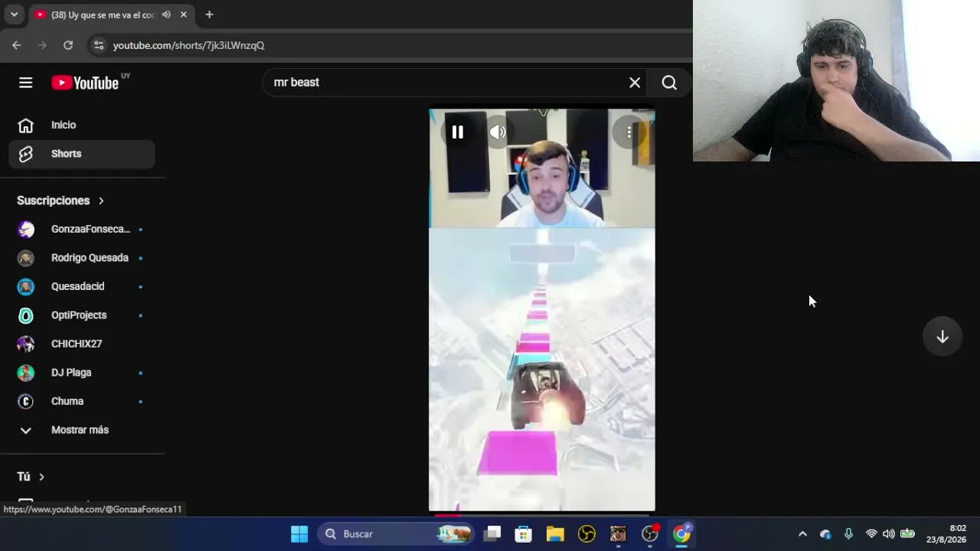Click the search magnifier button
Viewport: 980px width, 551px height.
(x=669, y=83)
